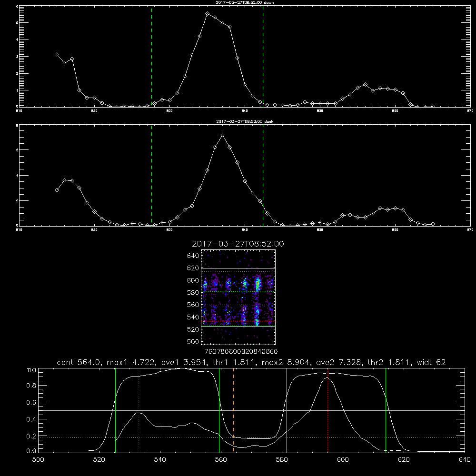
Task: Click the green vertical line nearest 580 in bottom plot
Action: 286,410
